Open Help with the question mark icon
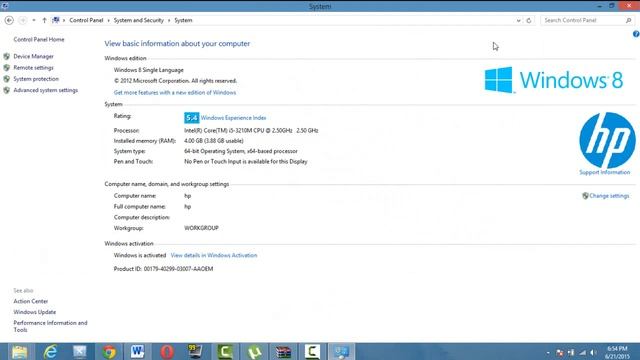Screen dimensions: 640x360 (x=636, y=34)
